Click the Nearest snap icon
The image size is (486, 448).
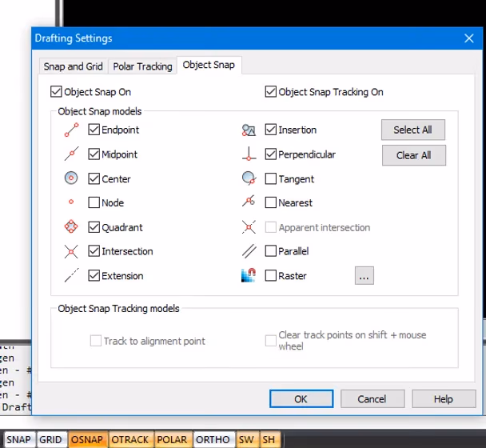pos(249,201)
